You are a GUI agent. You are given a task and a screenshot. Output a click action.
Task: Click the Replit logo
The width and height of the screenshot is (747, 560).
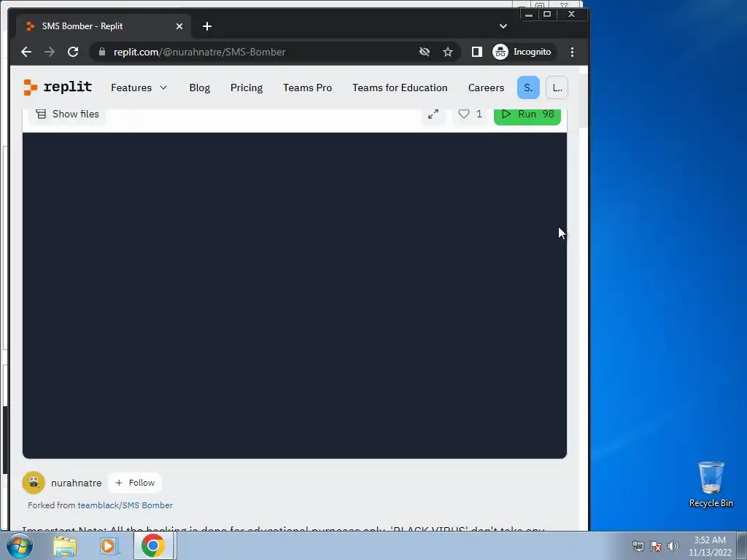[58, 87]
